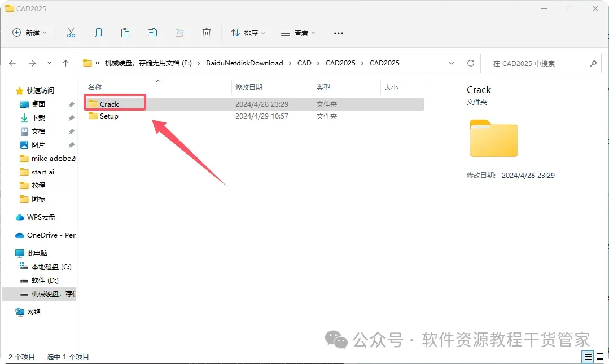Click the folder icon in address bar

pos(87,63)
